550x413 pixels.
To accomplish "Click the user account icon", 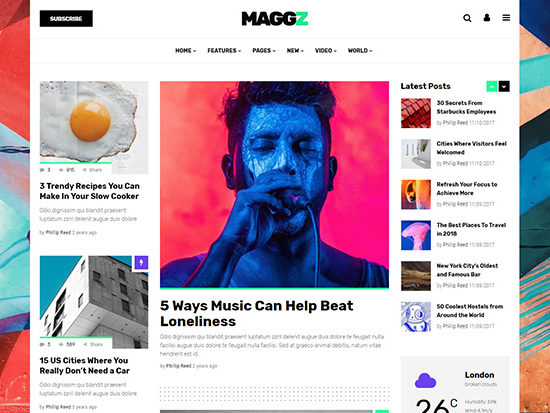I will 487,18.
